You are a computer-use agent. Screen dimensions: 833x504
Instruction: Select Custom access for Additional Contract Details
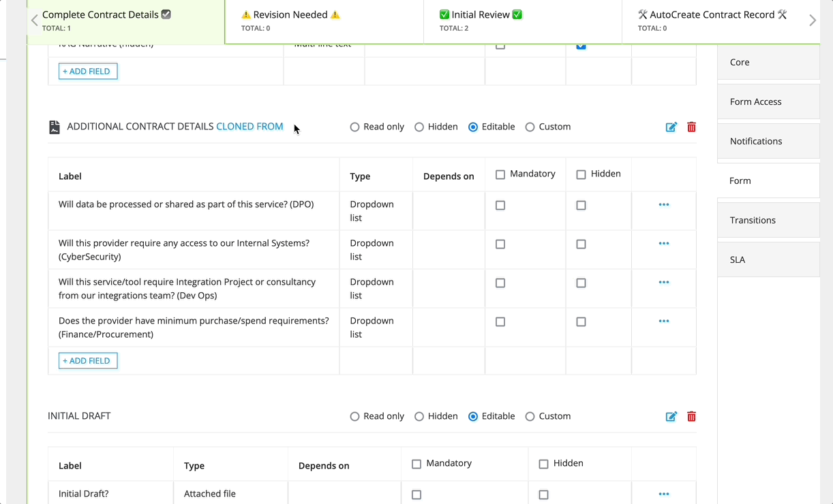pyautogui.click(x=530, y=127)
